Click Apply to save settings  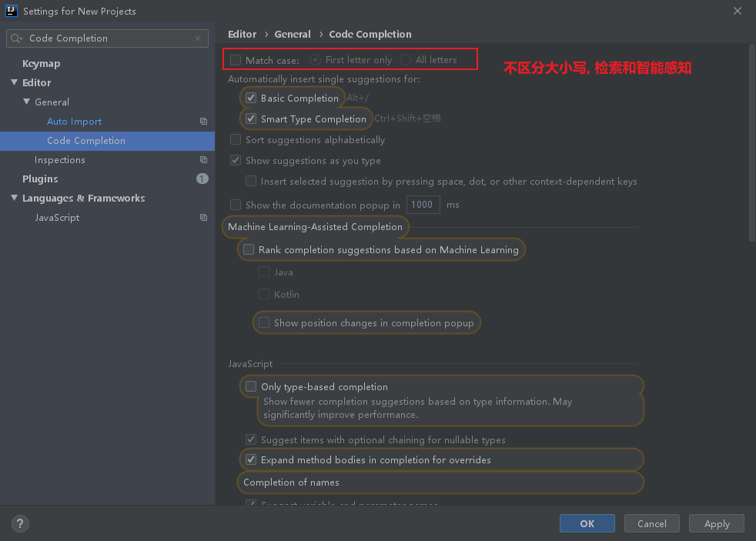(x=717, y=523)
